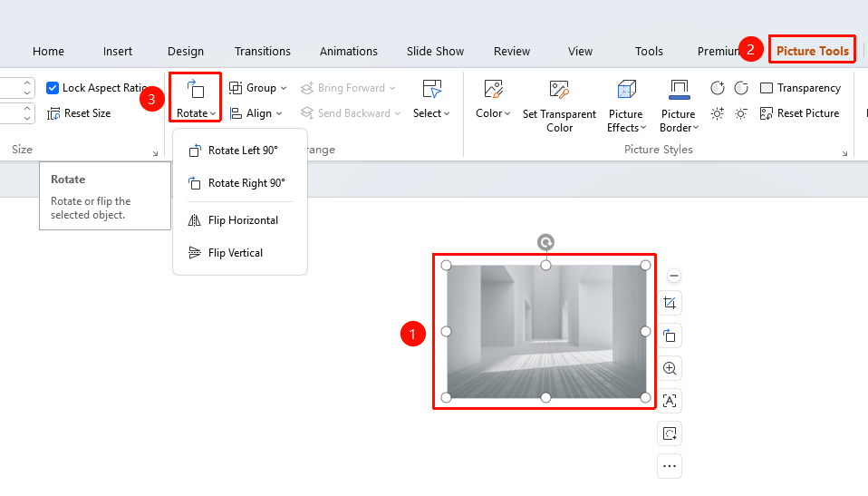The height and width of the screenshot is (496, 868).
Task: Decrease the lower size spinner value
Action: pyautogui.click(x=27, y=119)
